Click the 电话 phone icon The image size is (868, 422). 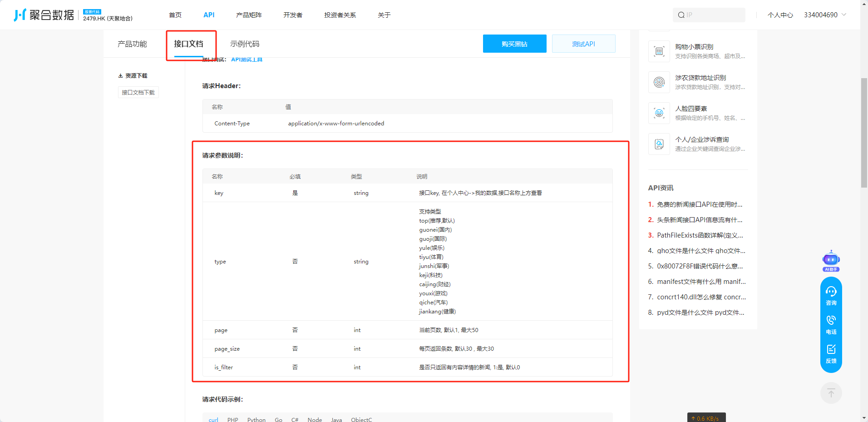point(831,324)
